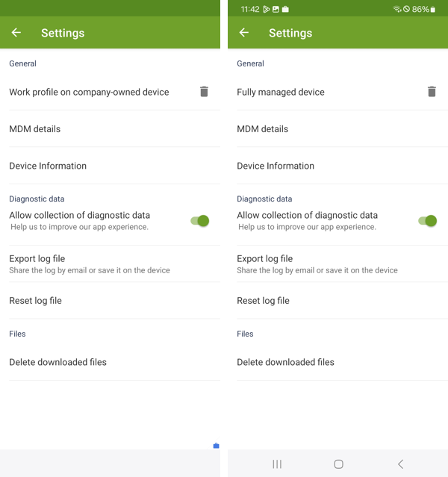The height and width of the screenshot is (477, 448).
Task: Tap do-not-disturb circle icon in status bar
Action: pyautogui.click(x=406, y=9)
